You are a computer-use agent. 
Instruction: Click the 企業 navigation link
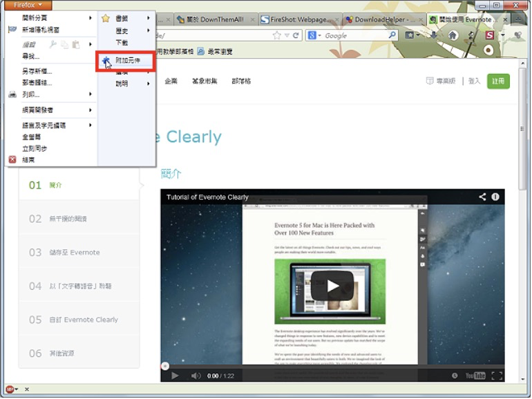[x=171, y=81]
